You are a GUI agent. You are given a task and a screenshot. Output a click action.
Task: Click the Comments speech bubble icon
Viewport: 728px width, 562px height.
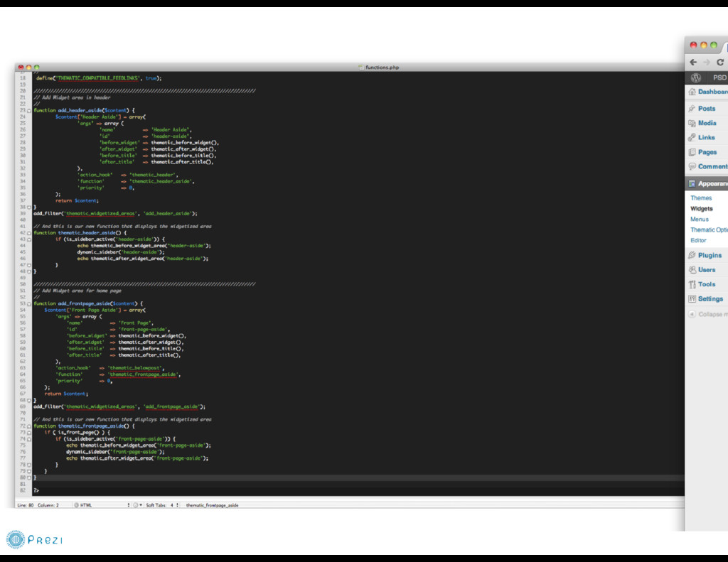click(x=692, y=166)
